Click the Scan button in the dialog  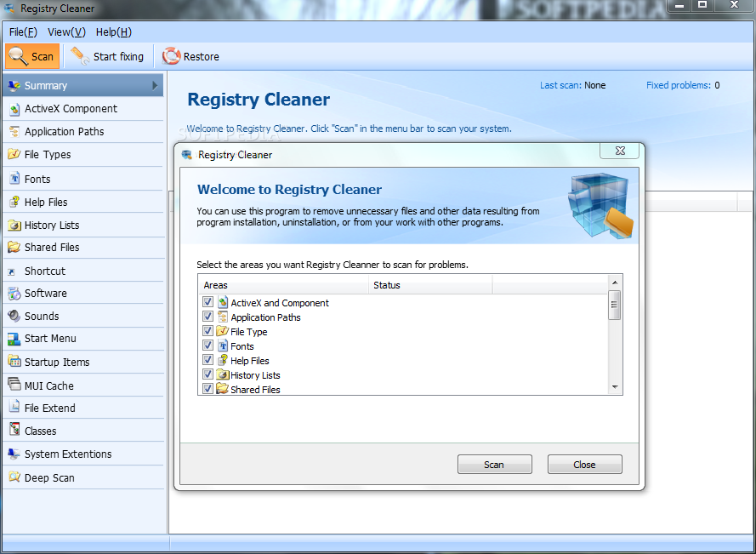point(494,465)
